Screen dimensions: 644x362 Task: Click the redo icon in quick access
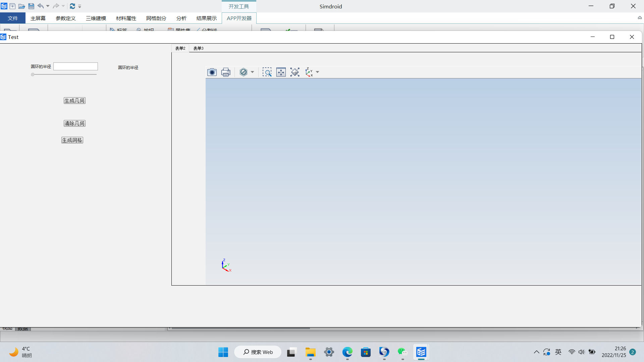56,6
